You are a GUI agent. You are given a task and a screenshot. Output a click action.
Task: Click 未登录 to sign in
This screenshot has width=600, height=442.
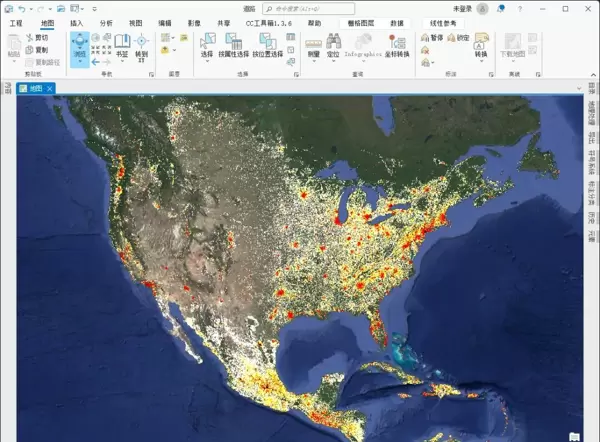coord(462,8)
